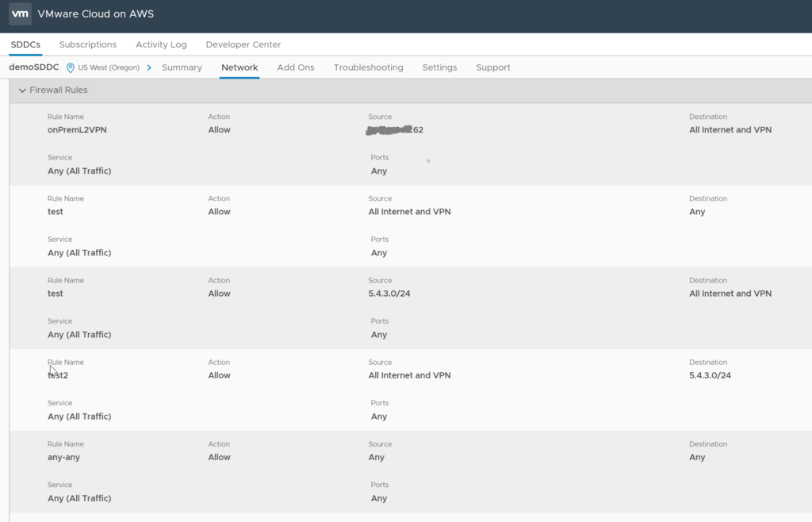Image resolution: width=812 pixels, height=522 pixels.
Task: Click the Any ports value of onPremL2VPN rule
Action: 379,171
